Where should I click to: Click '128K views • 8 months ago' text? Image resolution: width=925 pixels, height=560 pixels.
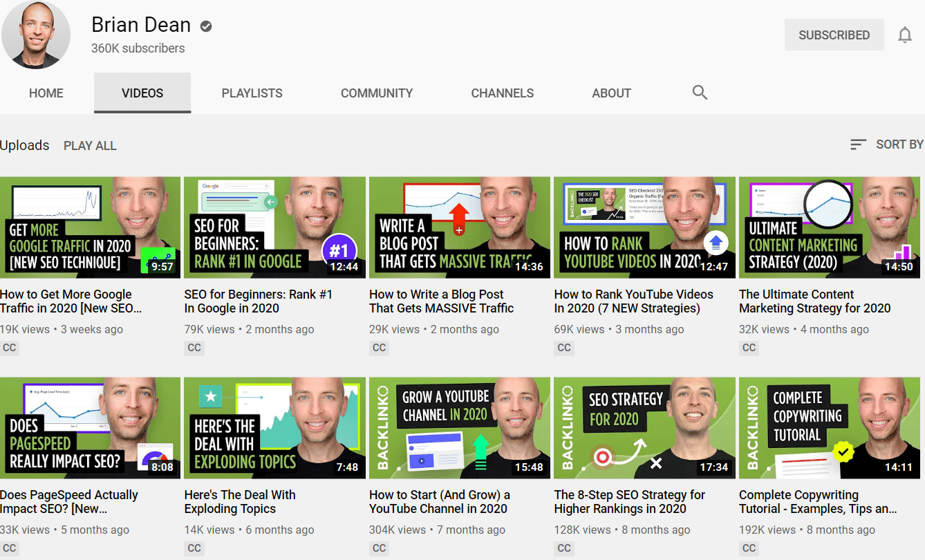(x=622, y=530)
